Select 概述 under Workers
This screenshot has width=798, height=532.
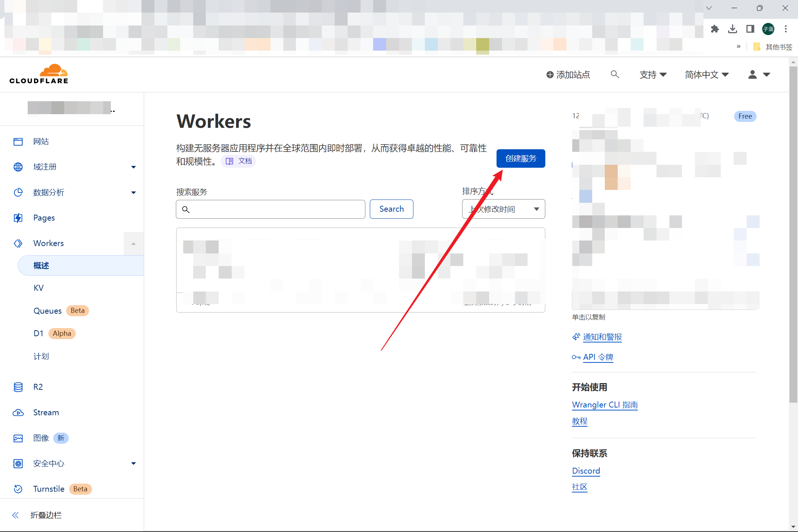click(81, 266)
